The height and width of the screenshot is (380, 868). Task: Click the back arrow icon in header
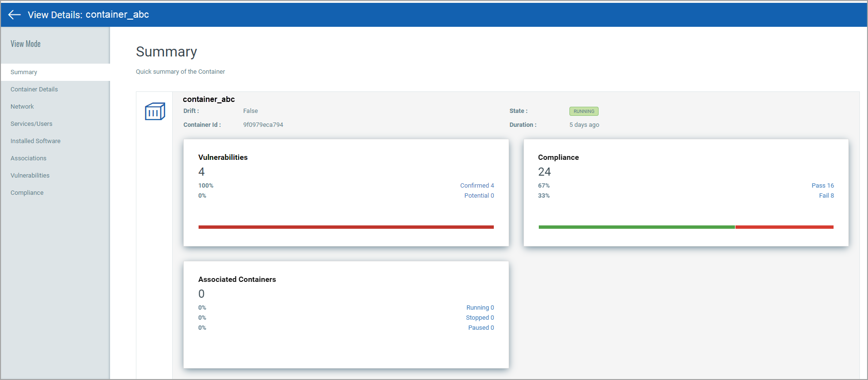14,15
